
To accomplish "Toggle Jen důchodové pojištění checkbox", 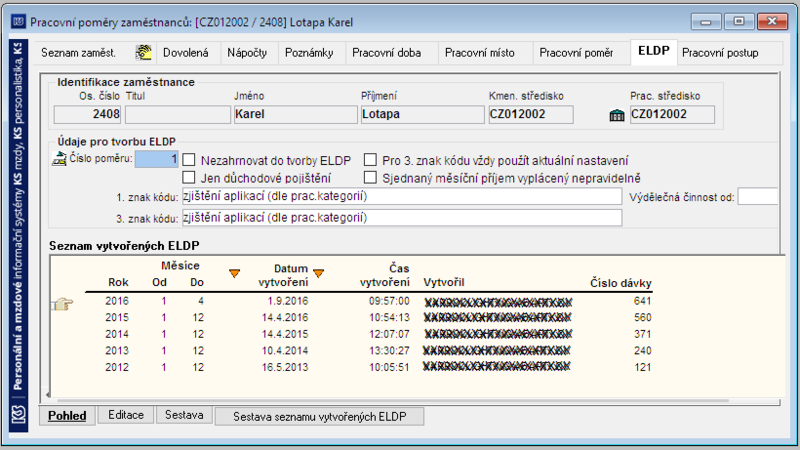I will tap(189, 178).
